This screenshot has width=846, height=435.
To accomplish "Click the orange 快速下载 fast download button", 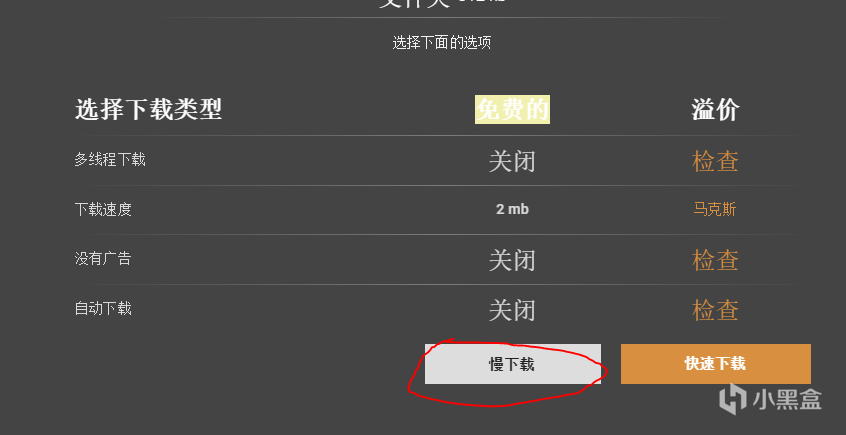I will 715,364.
